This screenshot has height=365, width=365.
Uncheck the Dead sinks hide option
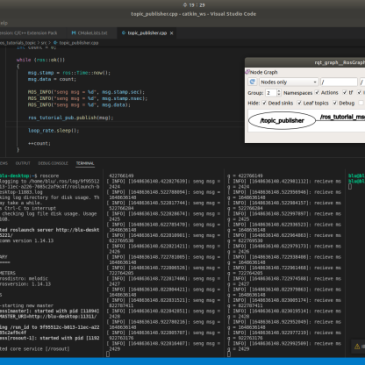click(x=264, y=103)
